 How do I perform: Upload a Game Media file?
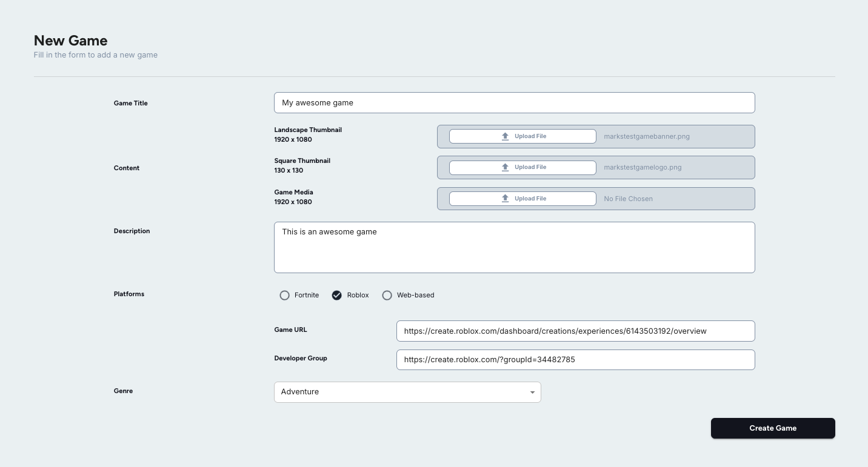click(522, 199)
